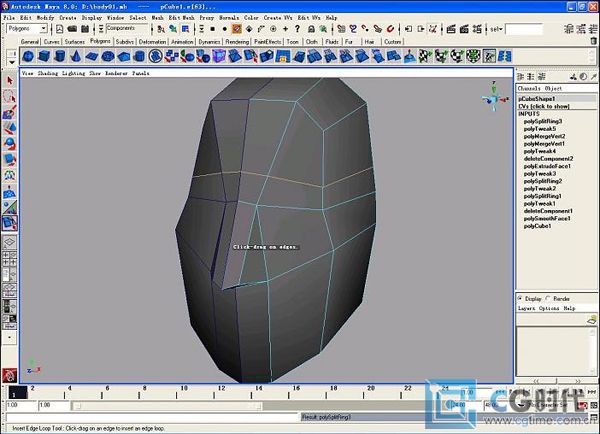600x434 pixels.
Task: Toggle Snap to grids
Action: (341, 29)
